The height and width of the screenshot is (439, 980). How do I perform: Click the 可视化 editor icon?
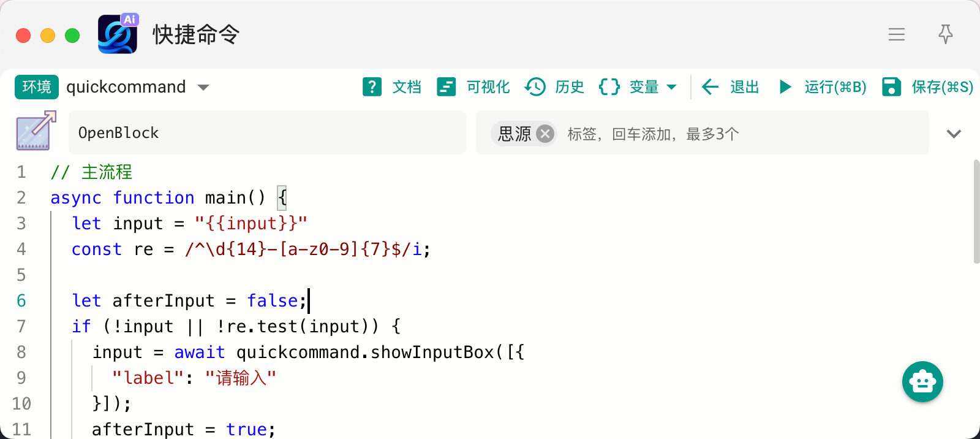tap(447, 87)
